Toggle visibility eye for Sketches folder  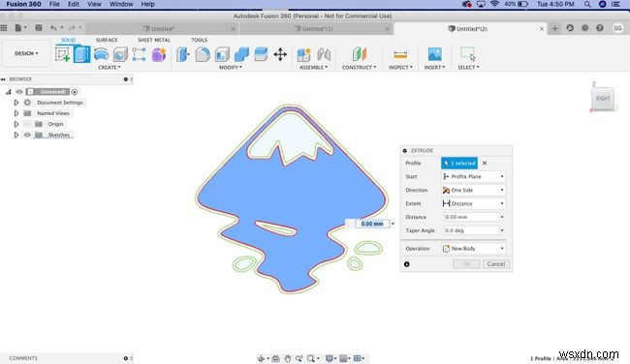(x=27, y=135)
